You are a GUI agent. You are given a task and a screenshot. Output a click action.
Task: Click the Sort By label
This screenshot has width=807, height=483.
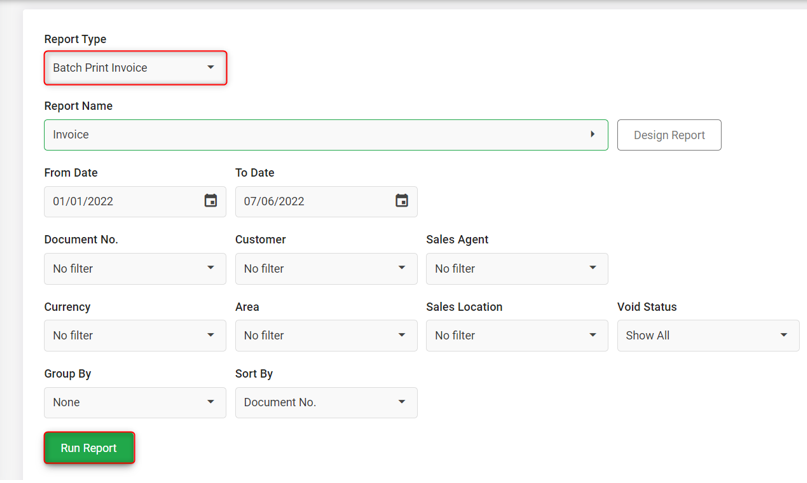[x=254, y=374]
